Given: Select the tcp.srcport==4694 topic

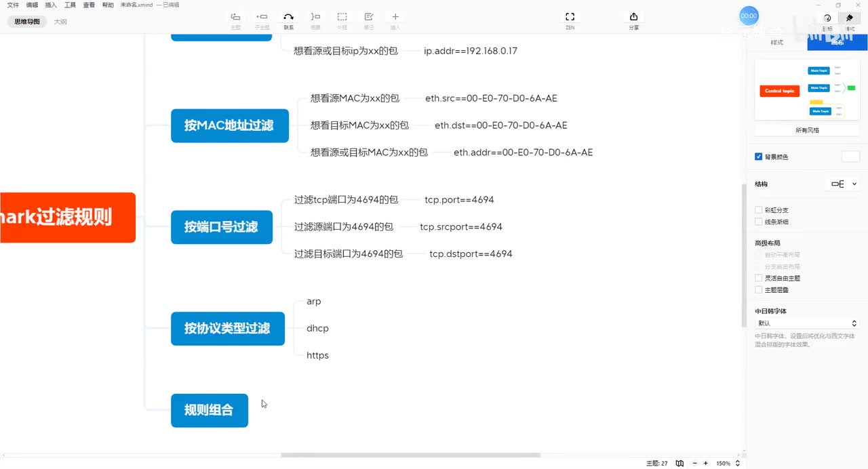Looking at the screenshot, I should pos(461,227).
